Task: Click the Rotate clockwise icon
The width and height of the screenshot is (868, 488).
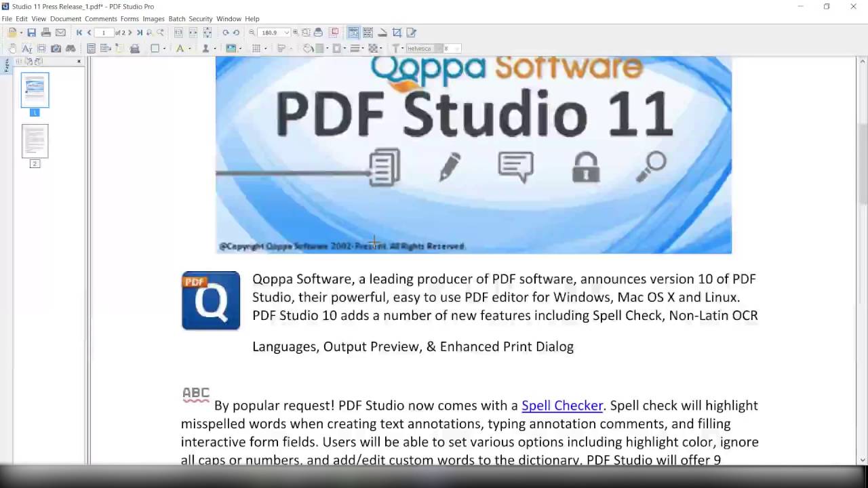Action: pos(225,33)
